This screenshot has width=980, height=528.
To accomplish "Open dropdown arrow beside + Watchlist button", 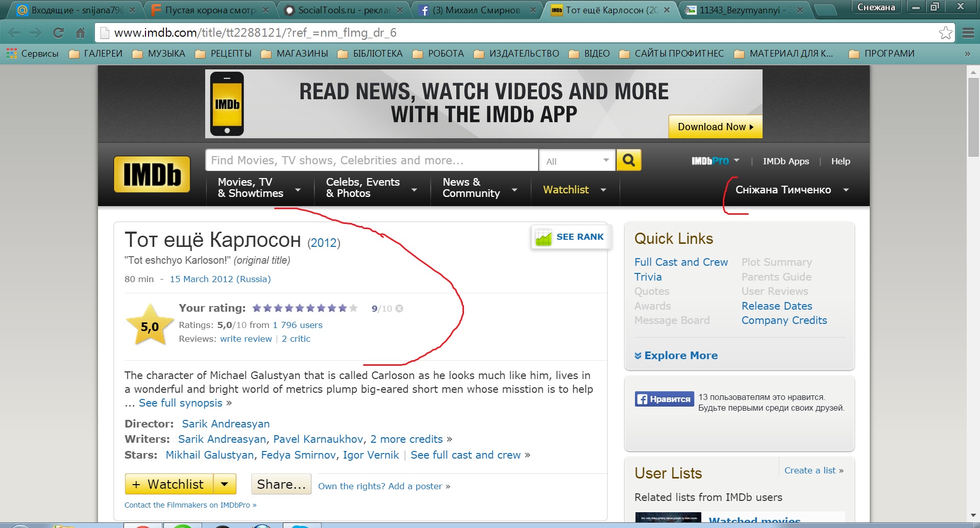I will point(225,484).
